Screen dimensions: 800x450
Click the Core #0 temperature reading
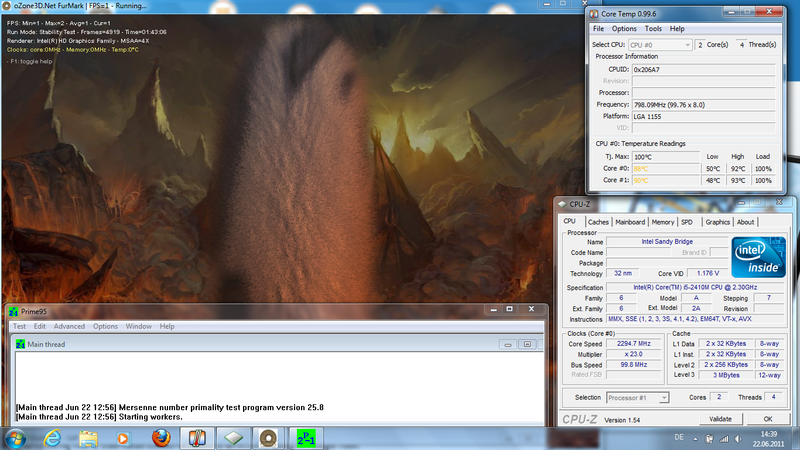666,168
